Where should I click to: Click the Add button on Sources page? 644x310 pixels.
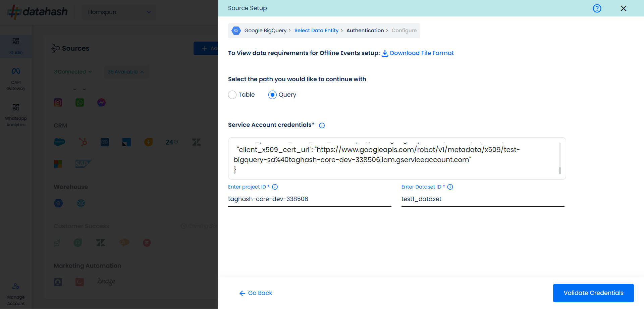click(x=206, y=48)
